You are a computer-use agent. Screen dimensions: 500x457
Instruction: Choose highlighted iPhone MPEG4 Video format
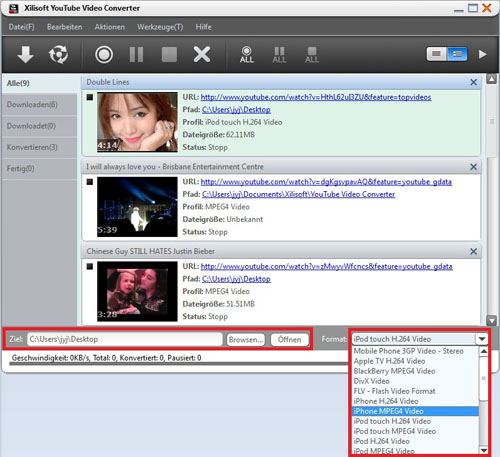pos(415,411)
